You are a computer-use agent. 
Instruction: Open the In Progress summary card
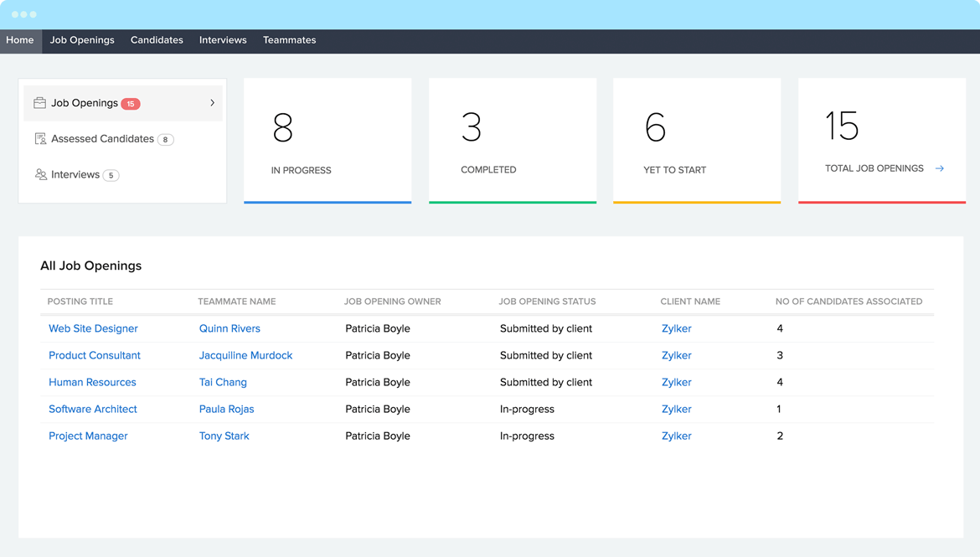328,141
